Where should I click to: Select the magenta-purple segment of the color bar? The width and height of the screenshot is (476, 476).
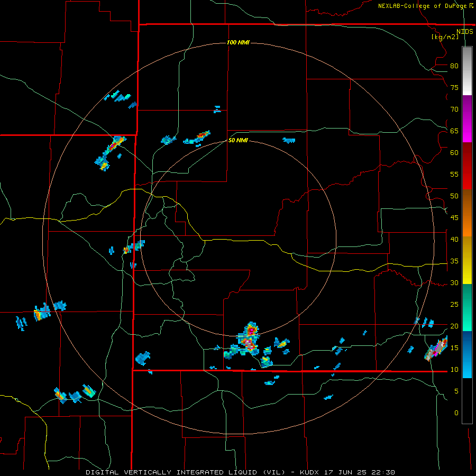click(467, 118)
